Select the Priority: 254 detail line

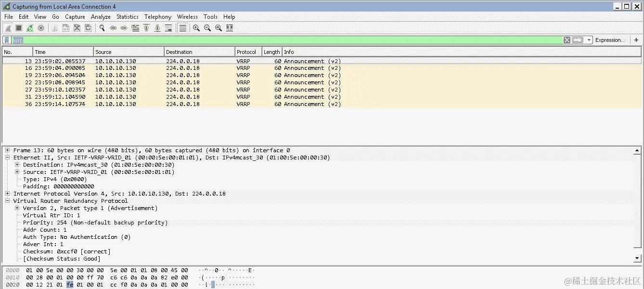(x=95, y=223)
